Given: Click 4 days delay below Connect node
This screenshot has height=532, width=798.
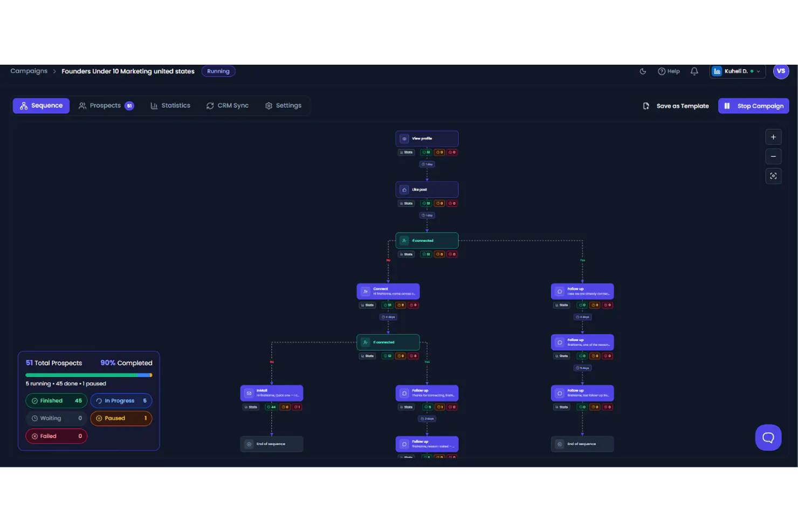Looking at the screenshot, I should (x=388, y=317).
